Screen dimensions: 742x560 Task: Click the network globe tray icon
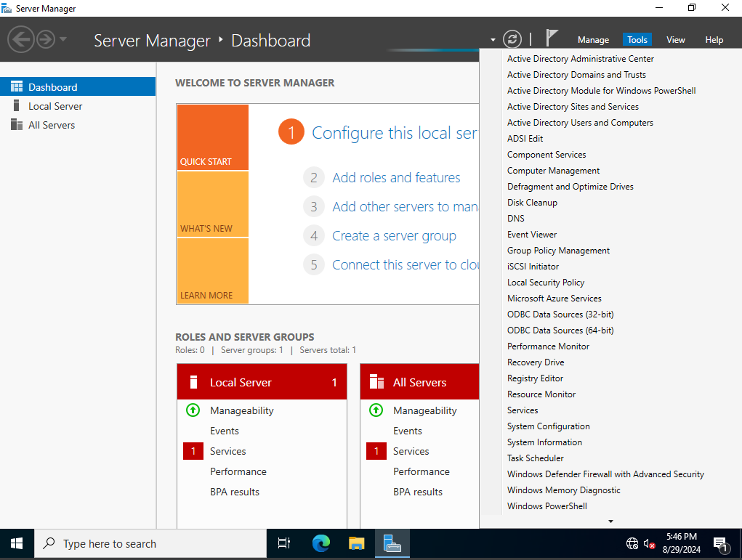tap(632, 544)
